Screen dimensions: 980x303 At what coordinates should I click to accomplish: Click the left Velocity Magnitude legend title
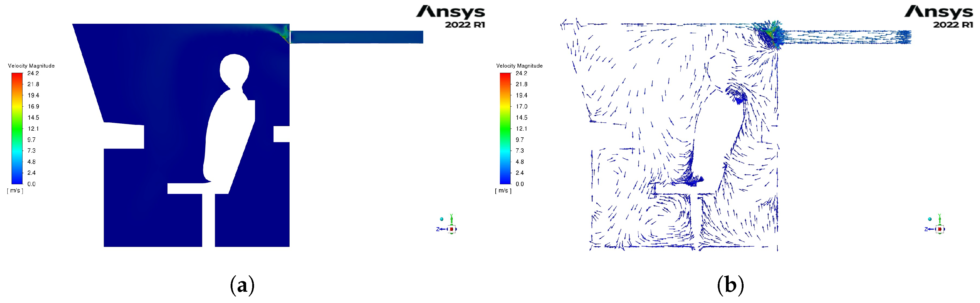click(31, 66)
